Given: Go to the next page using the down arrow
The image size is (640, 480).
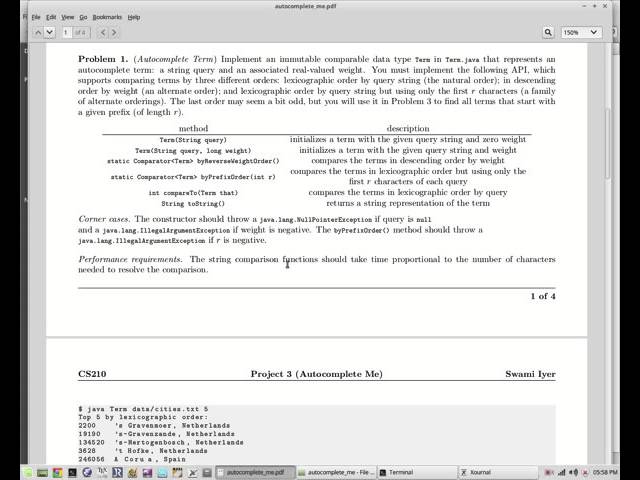Looking at the screenshot, I should 49,32.
